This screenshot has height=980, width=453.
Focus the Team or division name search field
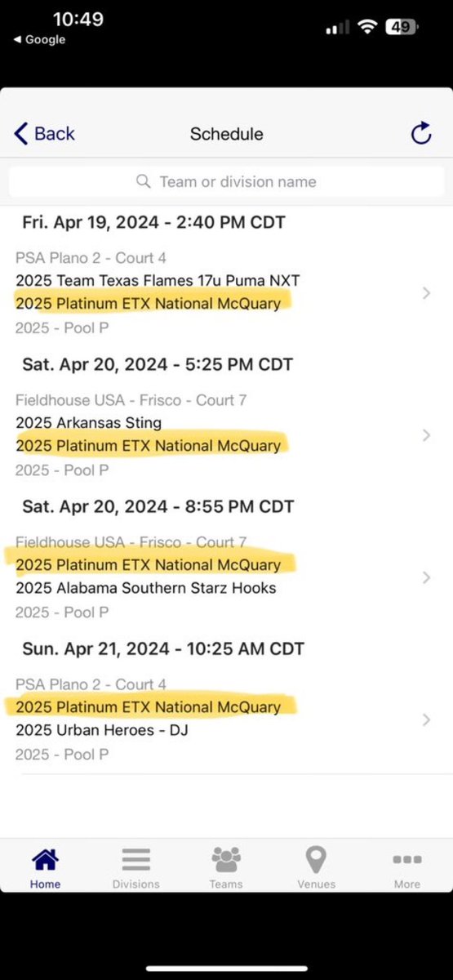coord(226,181)
